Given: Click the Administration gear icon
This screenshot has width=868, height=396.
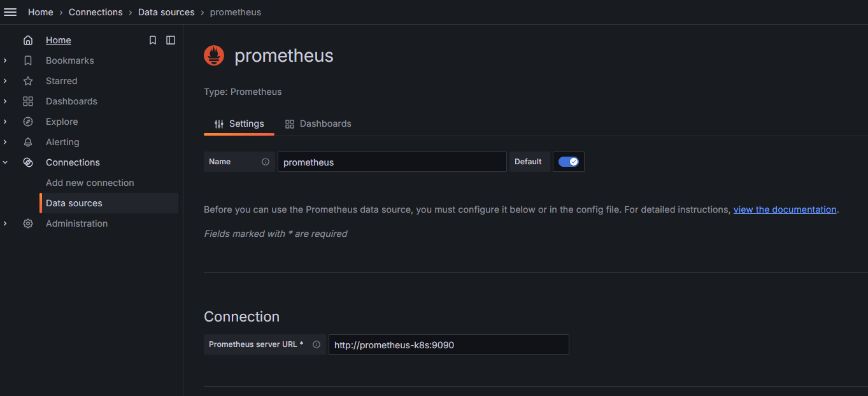Looking at the screenshot, I should coord(28,223).
